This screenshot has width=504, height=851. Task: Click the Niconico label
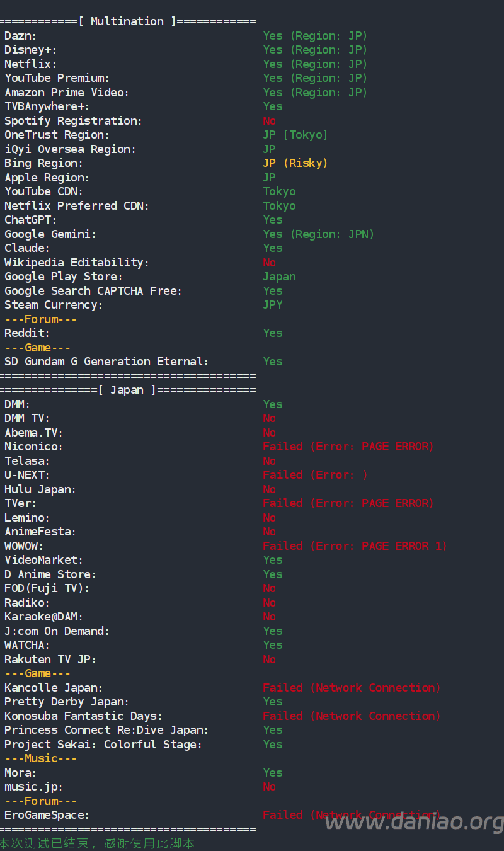(33, 447)
